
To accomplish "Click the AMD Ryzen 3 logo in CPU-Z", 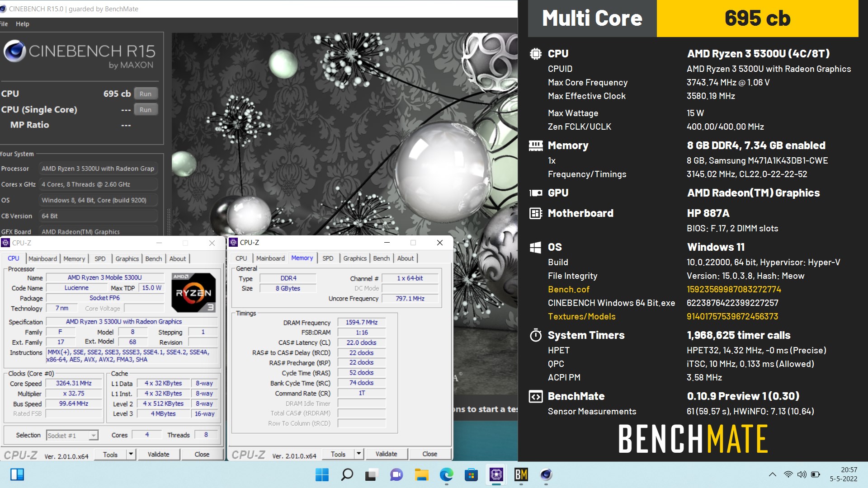I will pos(193,292).
